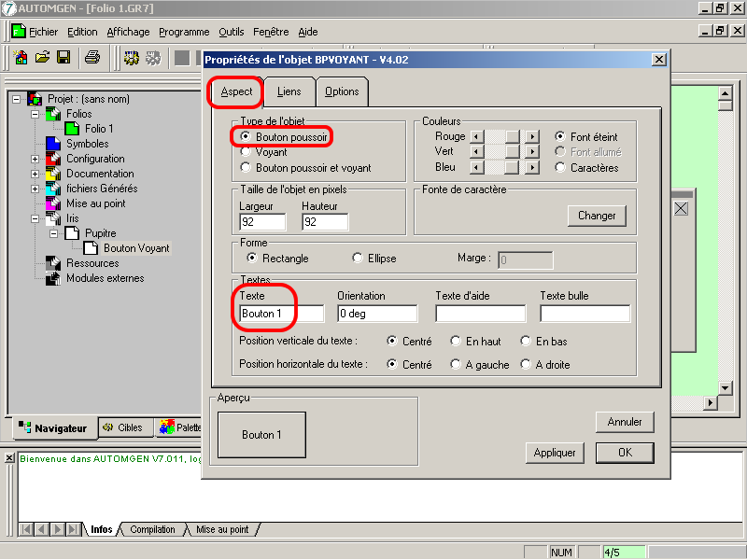Click the open folder toolbar icon
747x560 pixels.
[x=42, y=58]
